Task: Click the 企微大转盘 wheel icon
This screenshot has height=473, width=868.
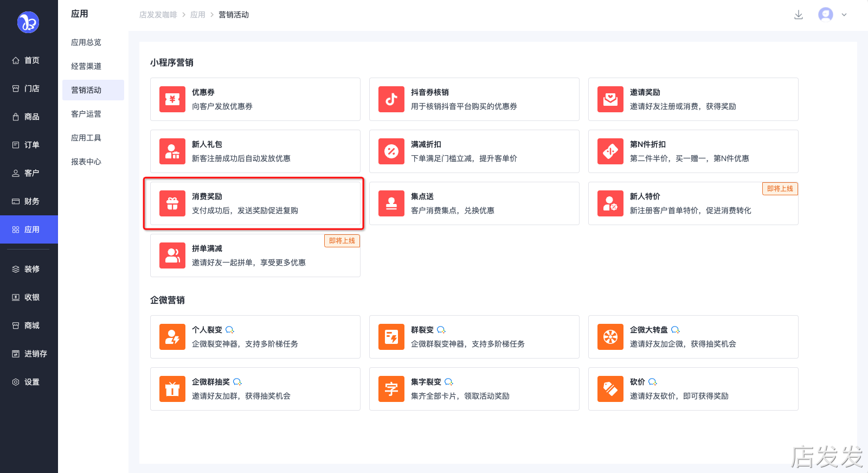Action: click(x=610, y=337)
